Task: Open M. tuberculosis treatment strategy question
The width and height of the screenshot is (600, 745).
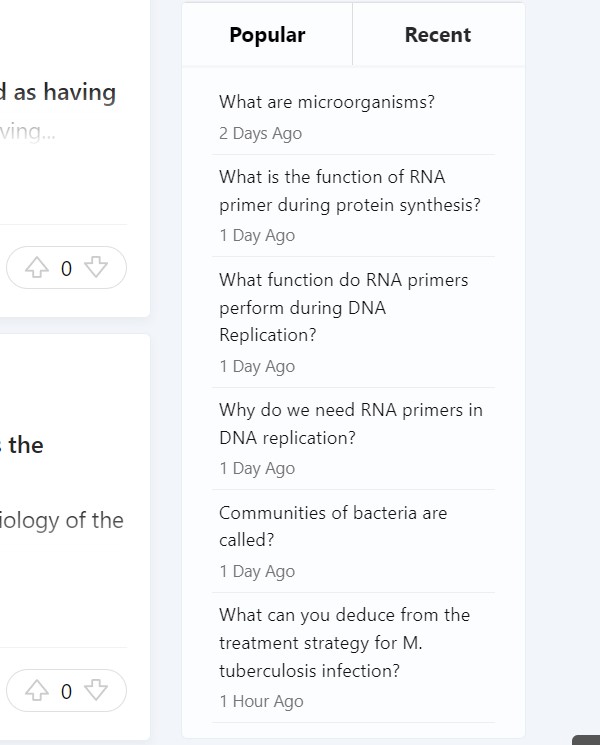Action: tap(344, 643)
